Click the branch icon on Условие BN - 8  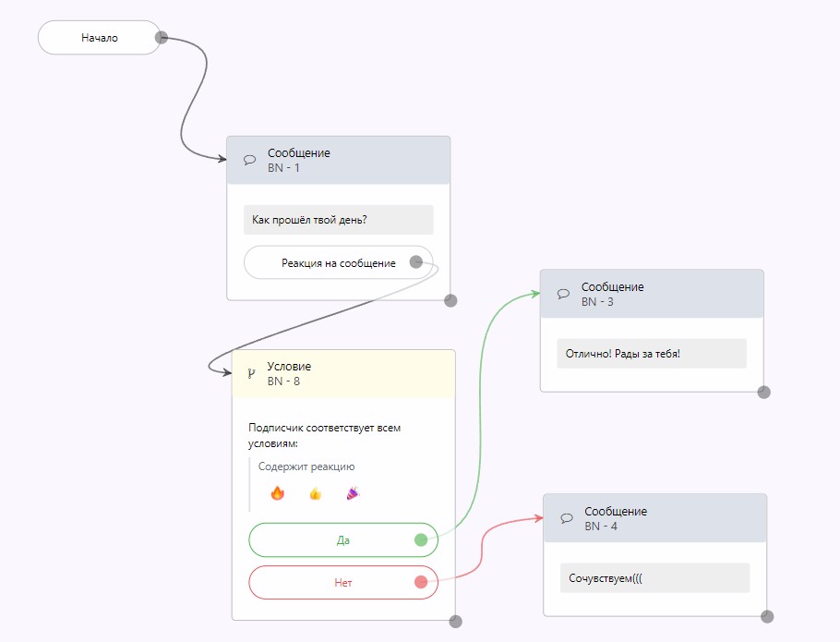pyautogui.click(x=250, y=374)
